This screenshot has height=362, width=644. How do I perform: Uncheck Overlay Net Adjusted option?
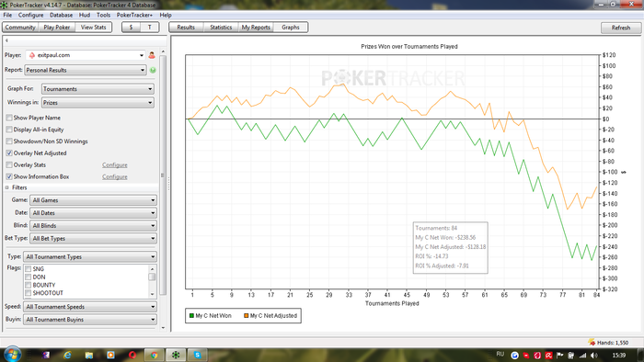[9, 153]
